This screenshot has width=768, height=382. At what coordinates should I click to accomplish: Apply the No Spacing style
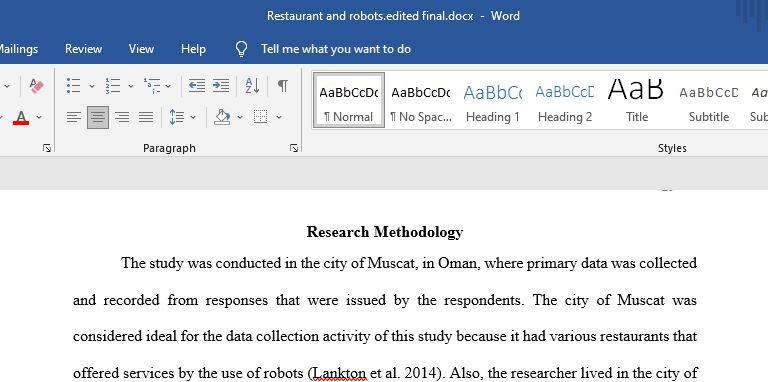(421, 100)
